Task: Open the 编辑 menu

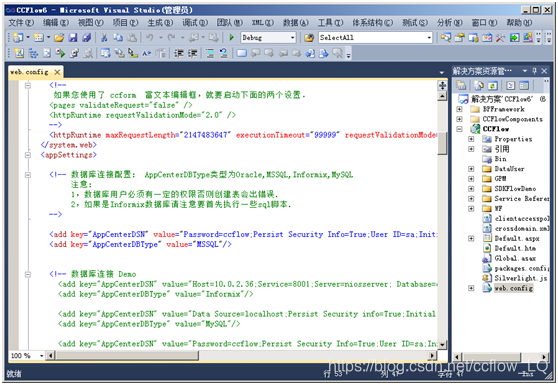Action: [56, 23]
